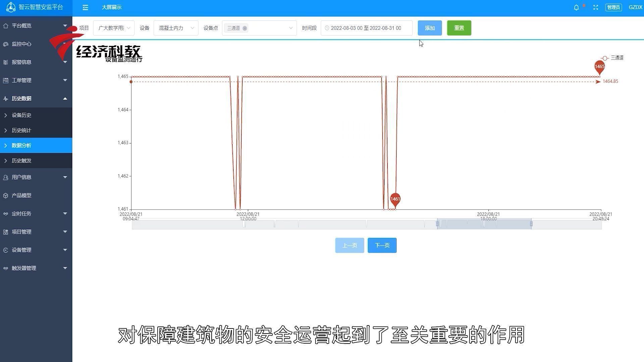Screen dimensions: 644x362
Task: Open the 报警信息 section
Action: pos(22,62)
